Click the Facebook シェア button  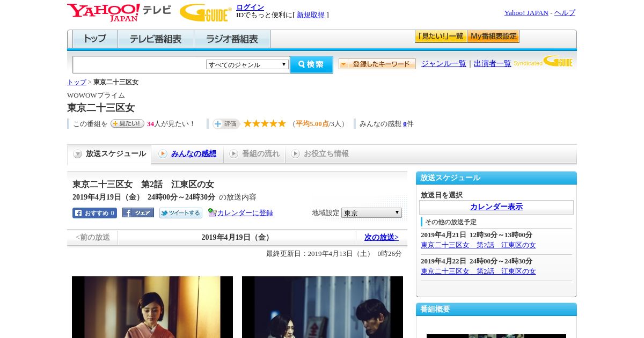pyautogui.click(x=138, y=213)
